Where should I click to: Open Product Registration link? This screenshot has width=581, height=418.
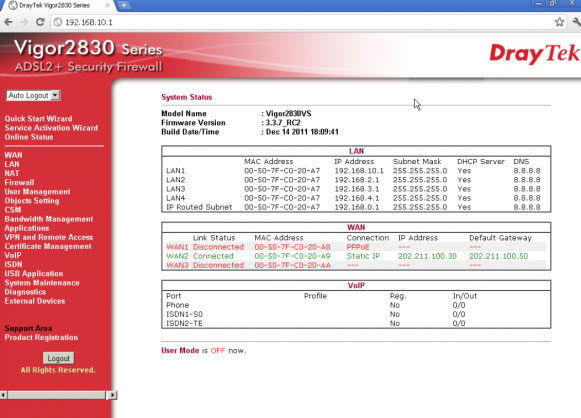coord(41,338)
